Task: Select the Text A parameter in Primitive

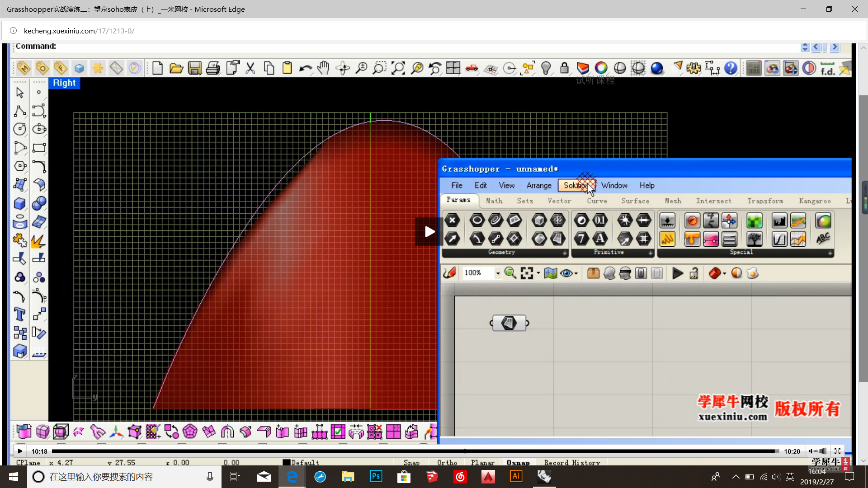Action: point(599,239)
